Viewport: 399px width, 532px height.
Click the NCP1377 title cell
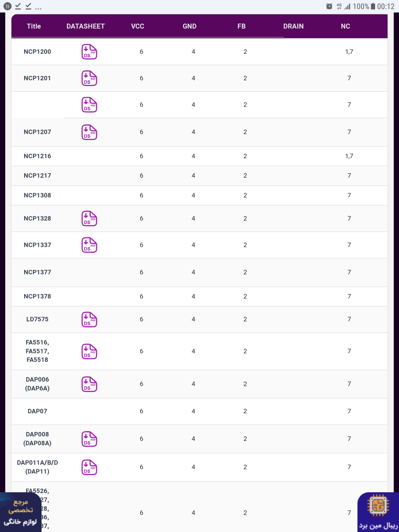(37, 272)
